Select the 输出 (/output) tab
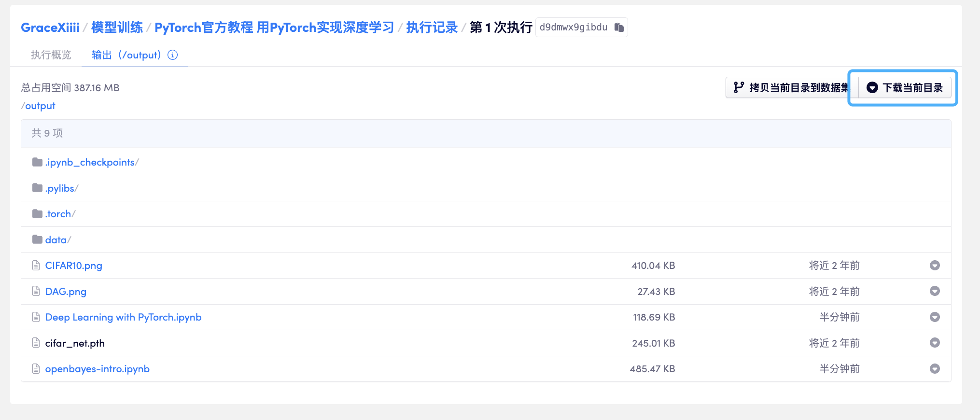980x420 pixels. [126, 55]
